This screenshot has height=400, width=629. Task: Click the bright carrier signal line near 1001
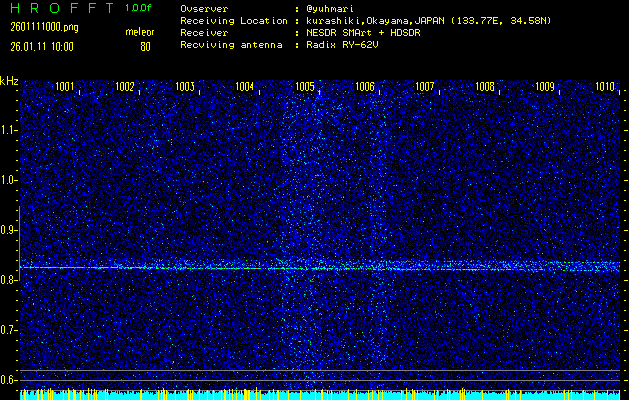[64, 267]
